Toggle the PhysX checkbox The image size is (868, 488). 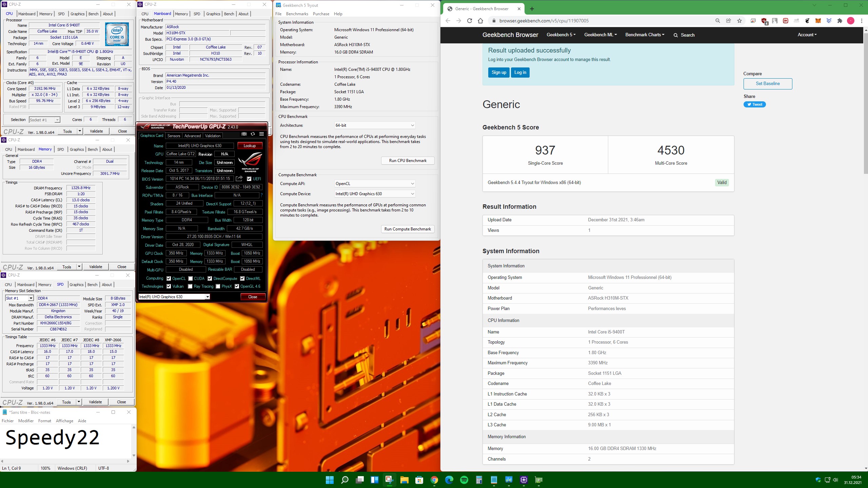point(218,286)
